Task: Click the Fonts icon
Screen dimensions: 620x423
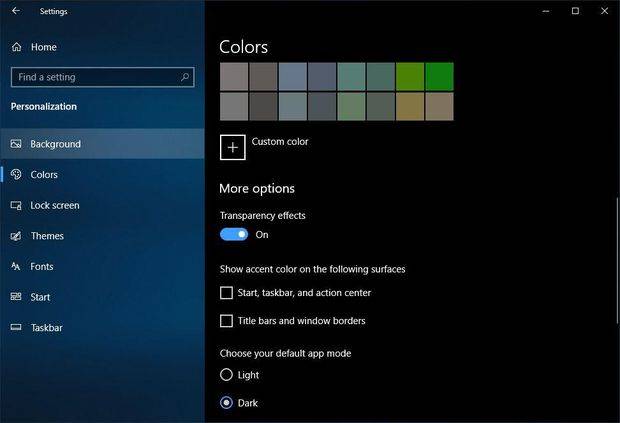Action: click(x=16, y=266)
